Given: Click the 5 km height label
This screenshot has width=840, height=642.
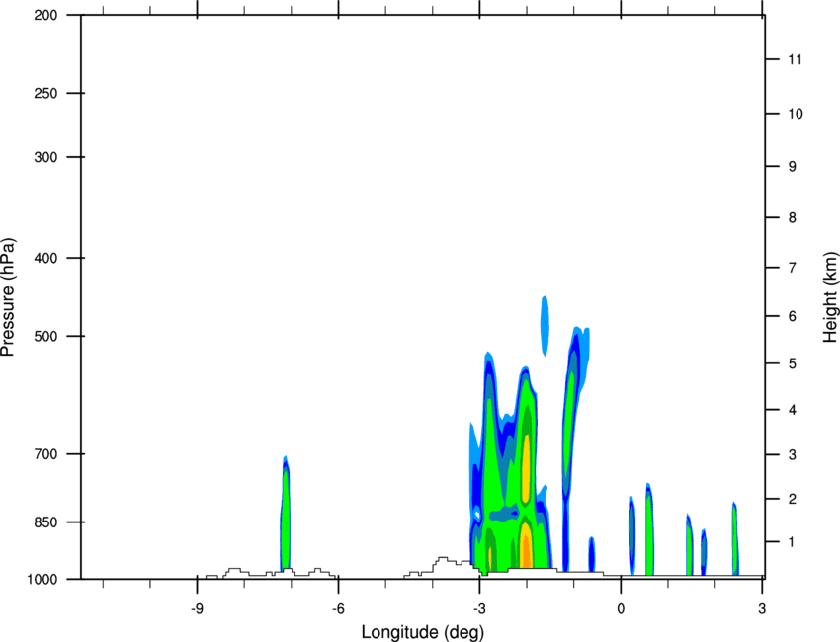Looking at the screenshot, I should click(793, 363).
